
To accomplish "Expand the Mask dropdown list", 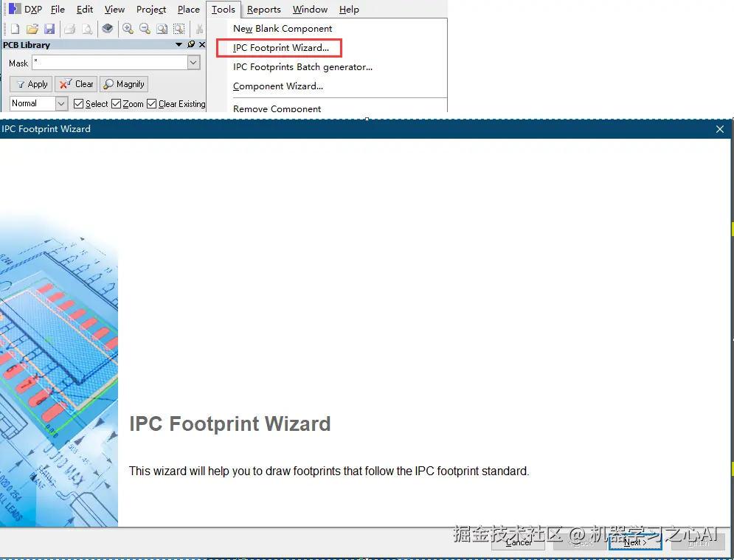I will tap(193, 63).
